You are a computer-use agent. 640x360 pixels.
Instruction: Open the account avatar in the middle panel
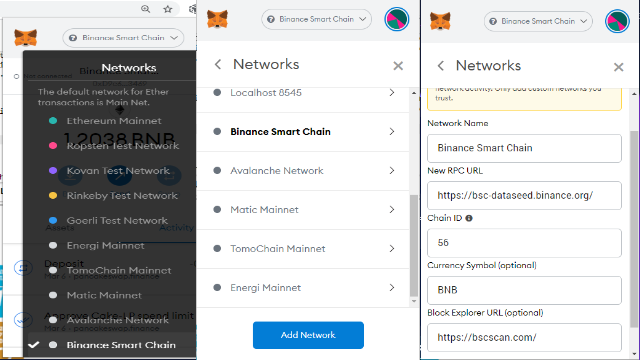(397, 19)
